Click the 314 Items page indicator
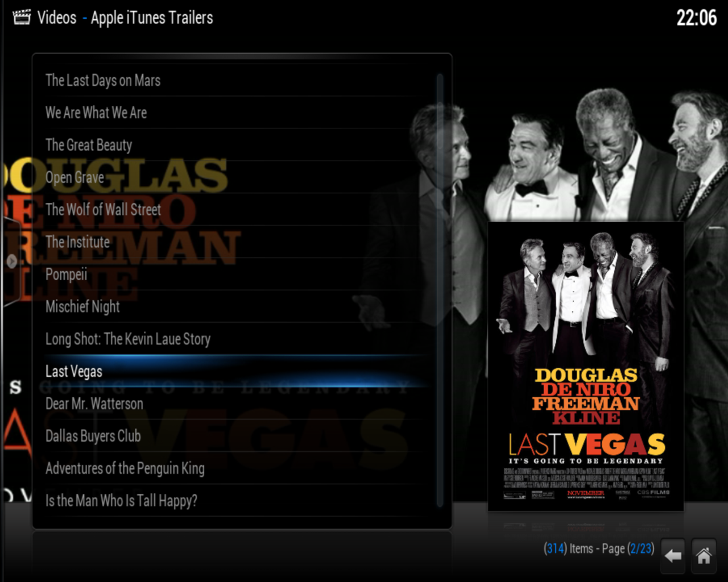Viewport: 728px width, 582px height. pos(599,548)
